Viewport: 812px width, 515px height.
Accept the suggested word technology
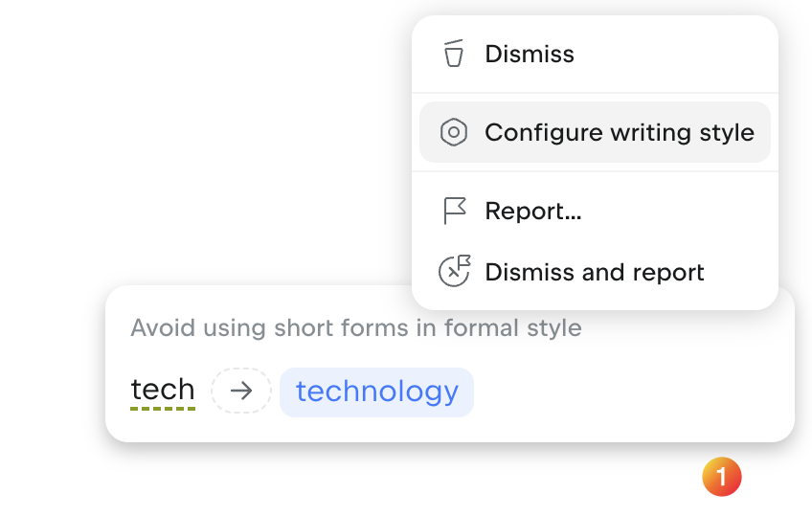[x=376, y=392]
